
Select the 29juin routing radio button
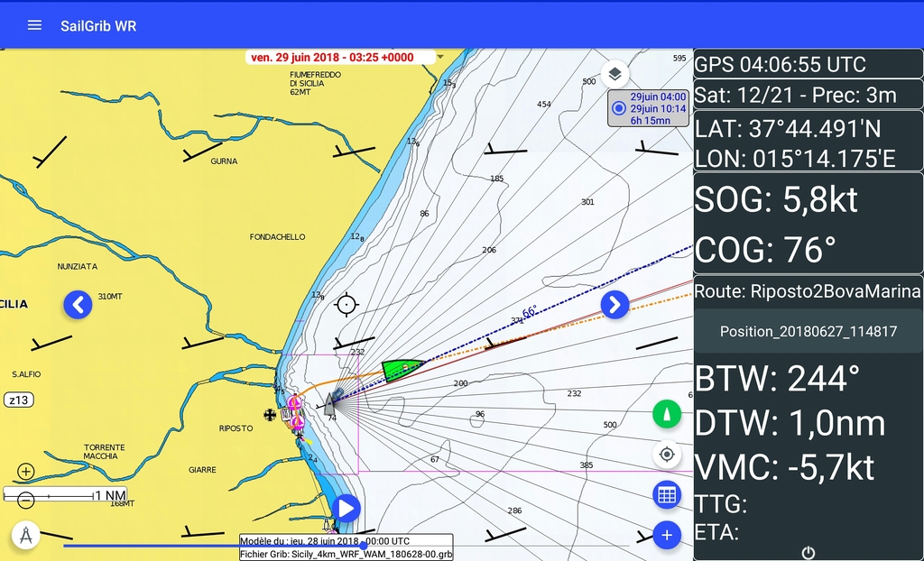point(618,108)
